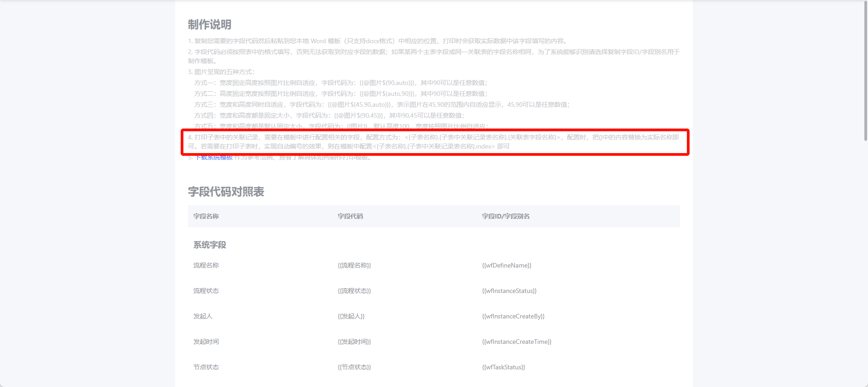Screen dimensions: 868x387
Task: Select the {{wfDefineName}} field ID
Action: 507,265
